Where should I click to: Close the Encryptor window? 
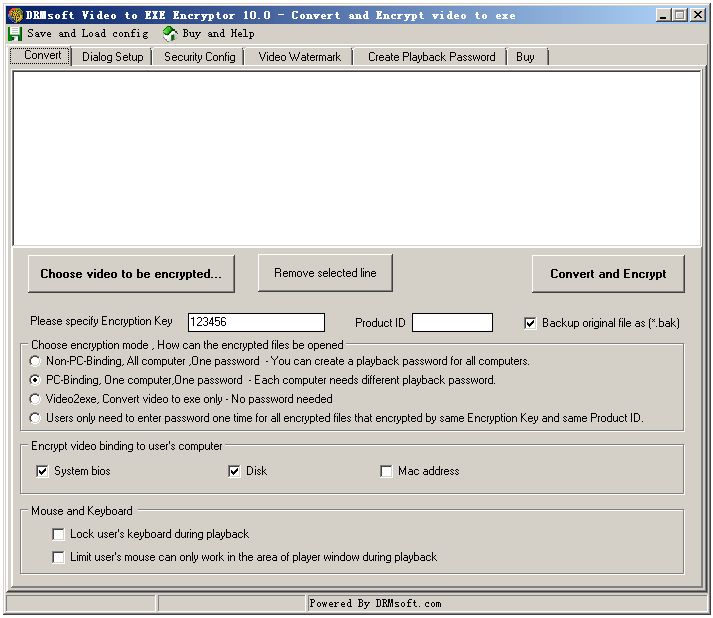[x=698, y=15]
